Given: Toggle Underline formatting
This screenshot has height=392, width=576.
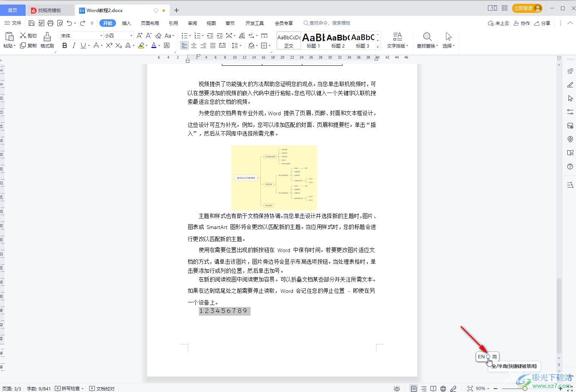Looking at the screenshot, I should [x=83, y=45].
